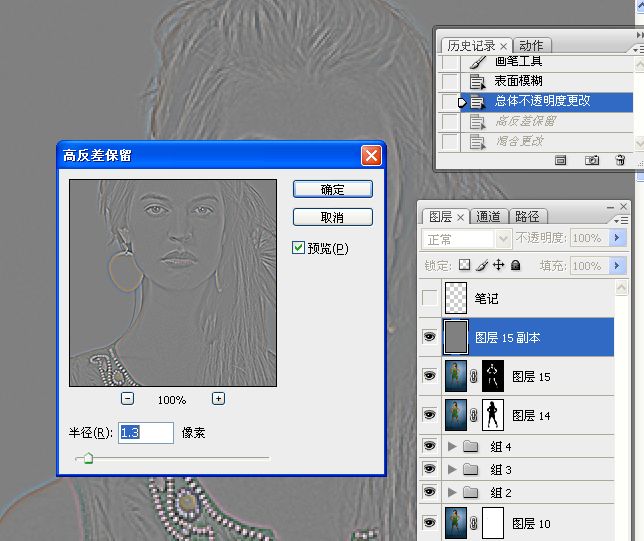This screenshot has width=644, height=541.
Task: Select the 表面模糊 history state
Action: [546, 81]
